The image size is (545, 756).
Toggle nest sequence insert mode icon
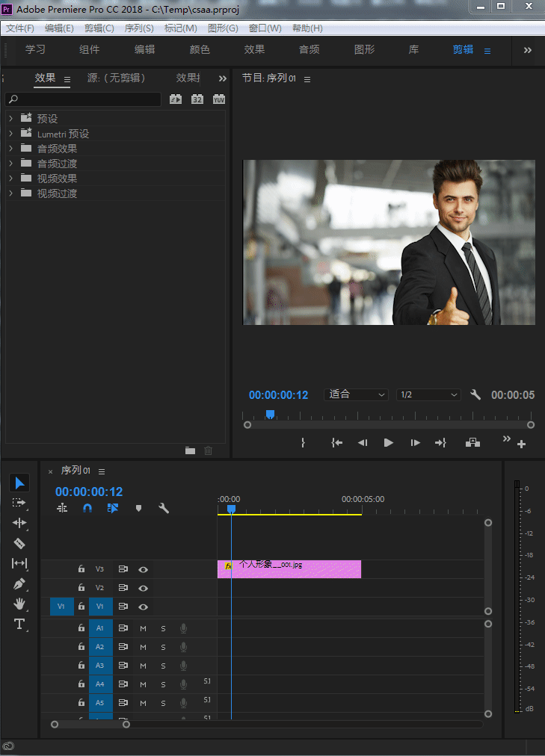click(62, 508)
